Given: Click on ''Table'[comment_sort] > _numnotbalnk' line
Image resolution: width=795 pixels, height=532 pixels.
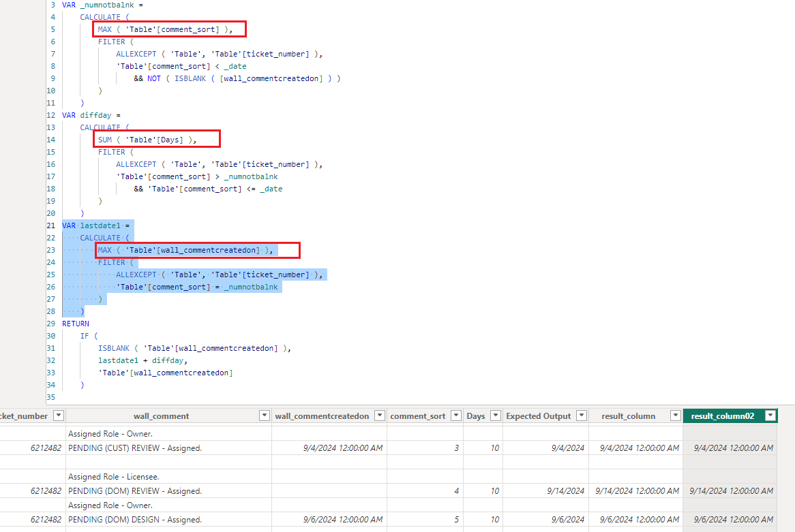Looking at the screenshot, I should [x=197, y=177].
